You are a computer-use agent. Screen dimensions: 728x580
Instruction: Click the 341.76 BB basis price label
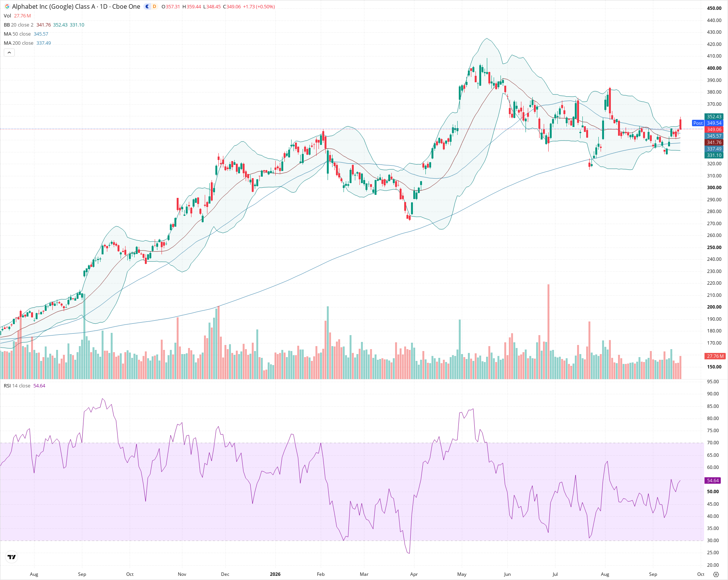pos(714,143)
